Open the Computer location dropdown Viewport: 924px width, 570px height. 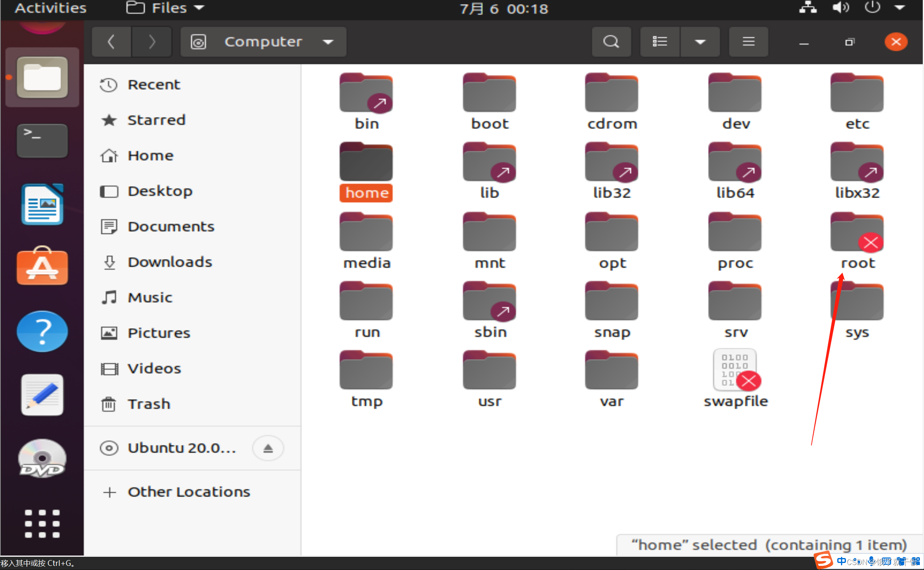329,42
